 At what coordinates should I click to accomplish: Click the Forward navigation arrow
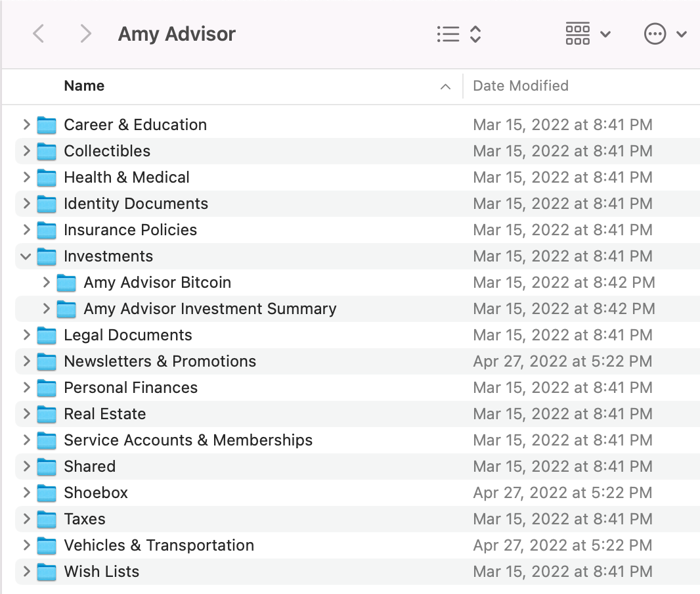pyautogui.click(x=85, y=34)
